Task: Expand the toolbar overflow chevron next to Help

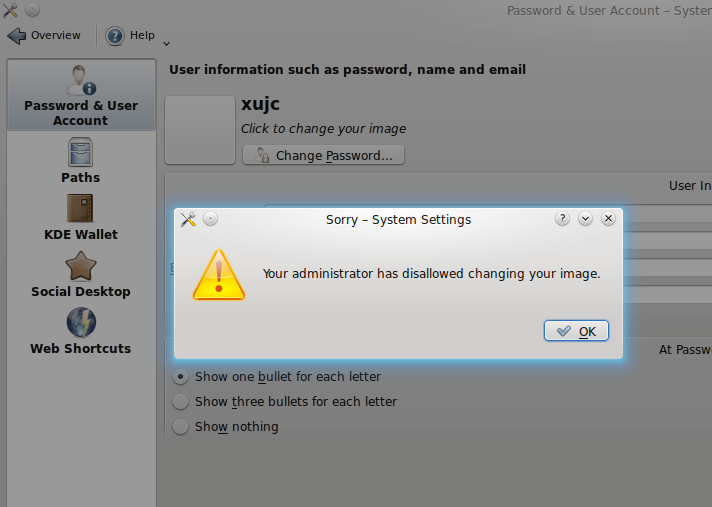Action: point(166,44)
